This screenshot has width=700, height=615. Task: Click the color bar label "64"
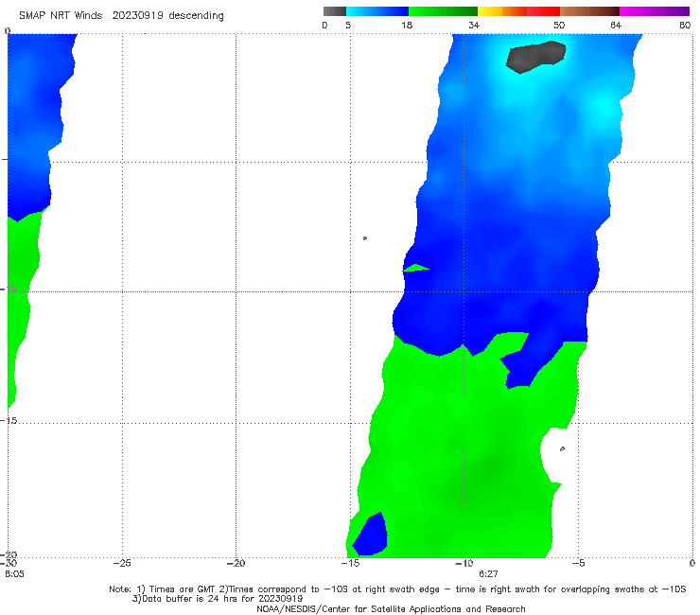coord(616,26)
